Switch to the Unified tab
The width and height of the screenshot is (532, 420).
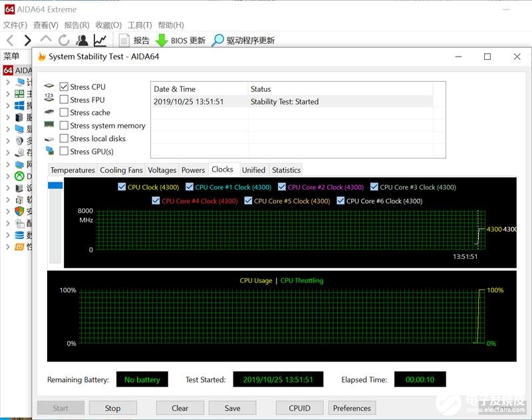253,170
